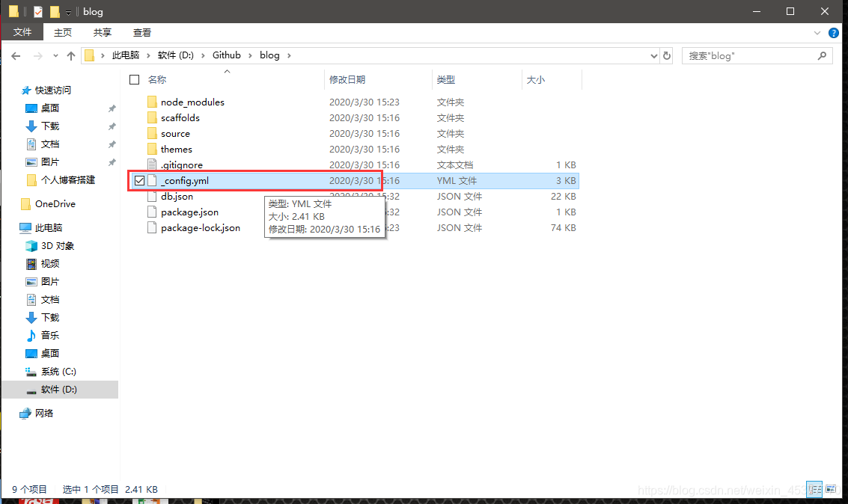
Task: Open the quick access toolbar customize dropdown
Action: 68,13
